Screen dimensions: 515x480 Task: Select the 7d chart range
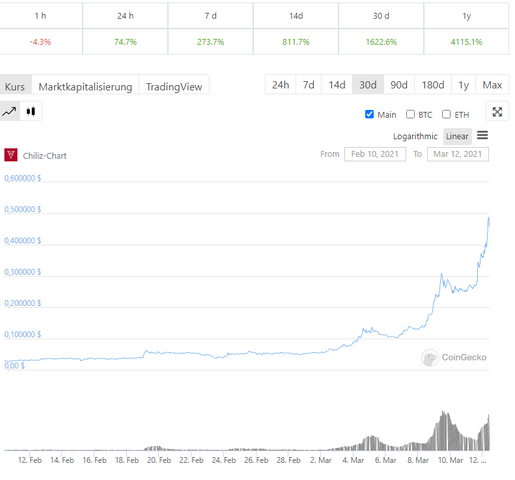click(309, 85)
